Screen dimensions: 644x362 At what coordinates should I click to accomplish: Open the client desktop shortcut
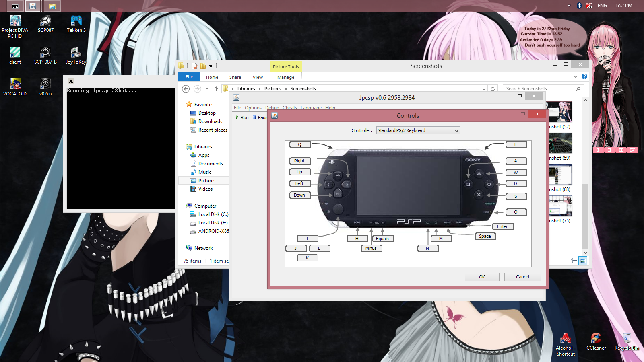coord(15,56)
